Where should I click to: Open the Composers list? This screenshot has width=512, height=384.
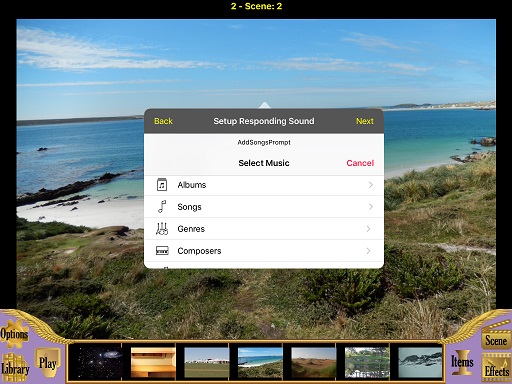coord(264,251)
